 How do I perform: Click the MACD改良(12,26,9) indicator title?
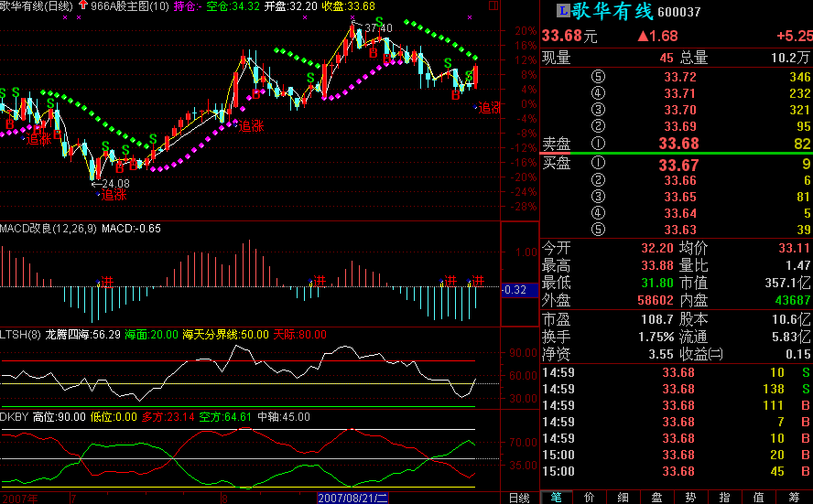click(x=49, y=229)
